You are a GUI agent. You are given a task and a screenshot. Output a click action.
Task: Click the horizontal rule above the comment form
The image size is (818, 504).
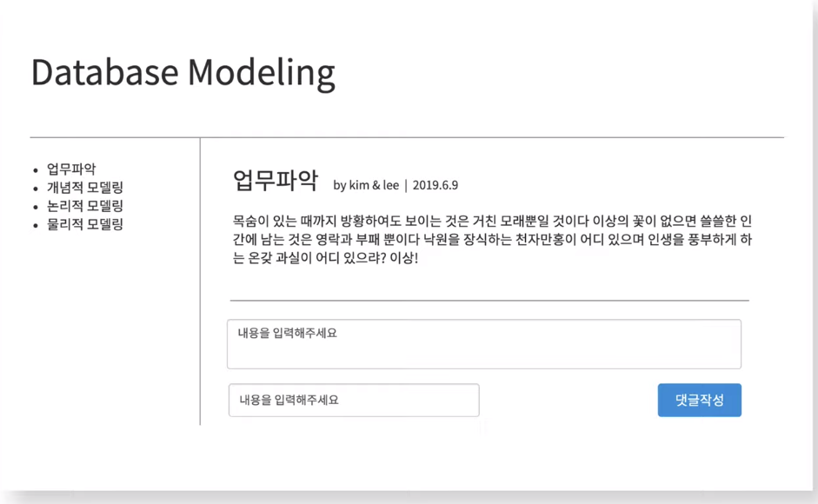[489, 301]
